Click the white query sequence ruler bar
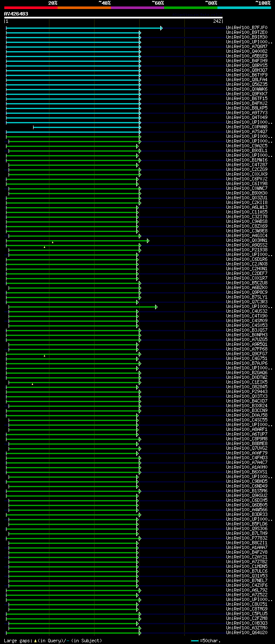Viewport: 275px width, 644px height. tap(113, 18)
